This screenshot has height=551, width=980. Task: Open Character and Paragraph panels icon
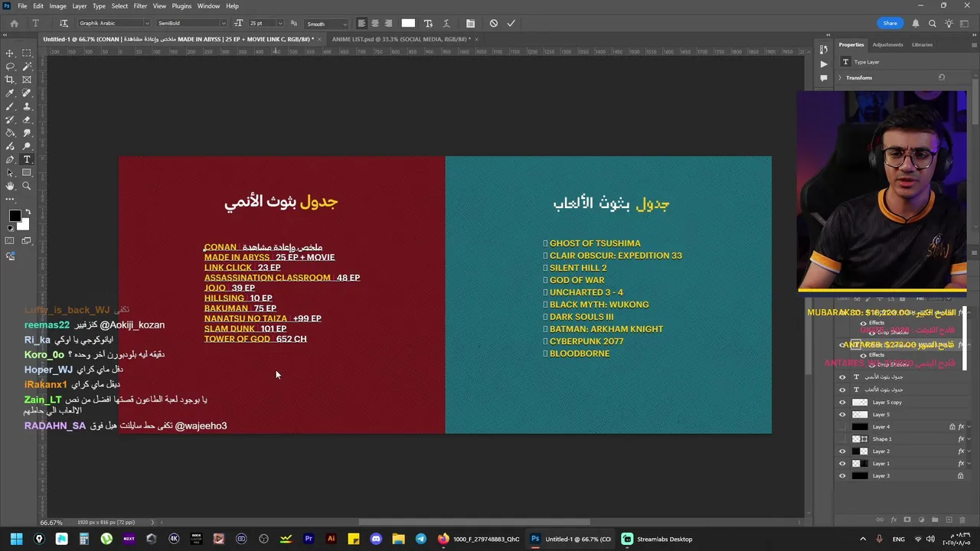[x=470, y=23]
